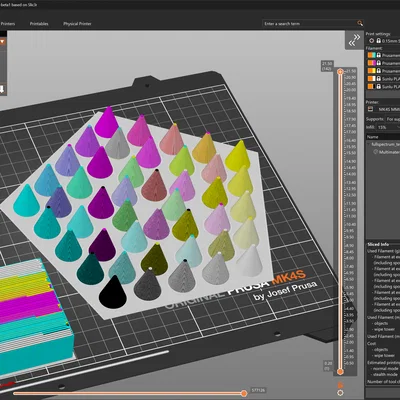The width and height of the screenshot is (400, 400).
Task: Click the horizontal move slider handle
Action: pos(244,394)
